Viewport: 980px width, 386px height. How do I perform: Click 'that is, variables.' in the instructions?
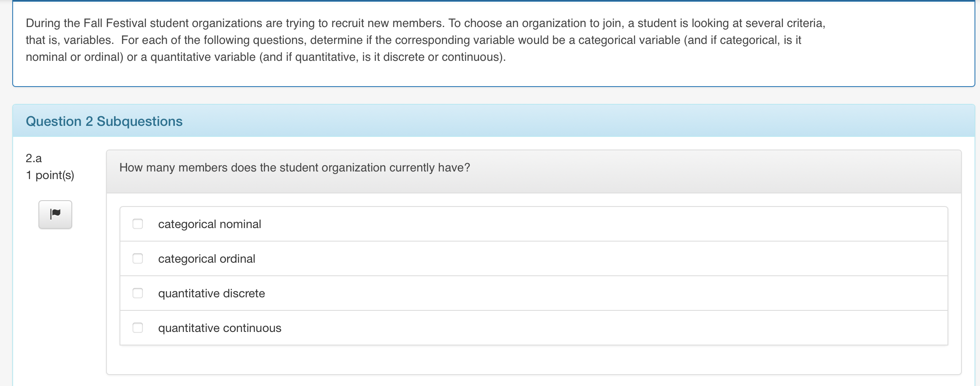(70, 40)
